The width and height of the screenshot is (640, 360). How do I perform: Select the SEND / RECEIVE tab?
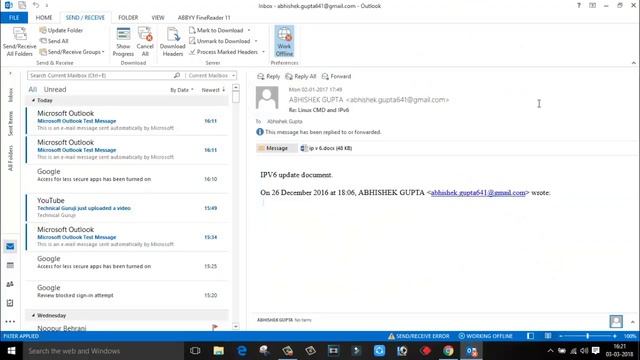pos(85,18)
